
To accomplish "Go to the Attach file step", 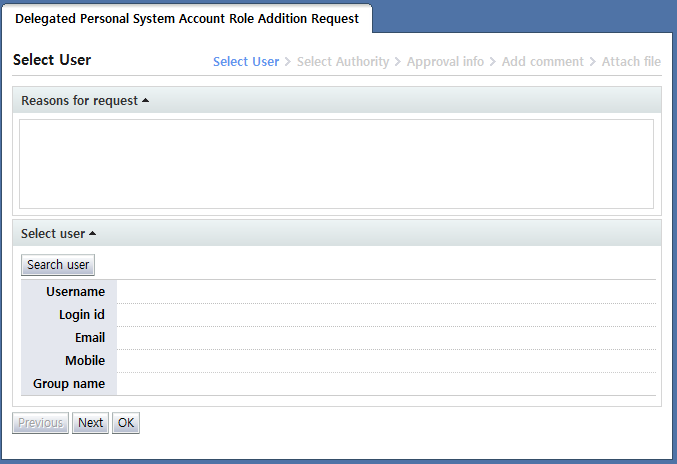I will coord(631,62).
